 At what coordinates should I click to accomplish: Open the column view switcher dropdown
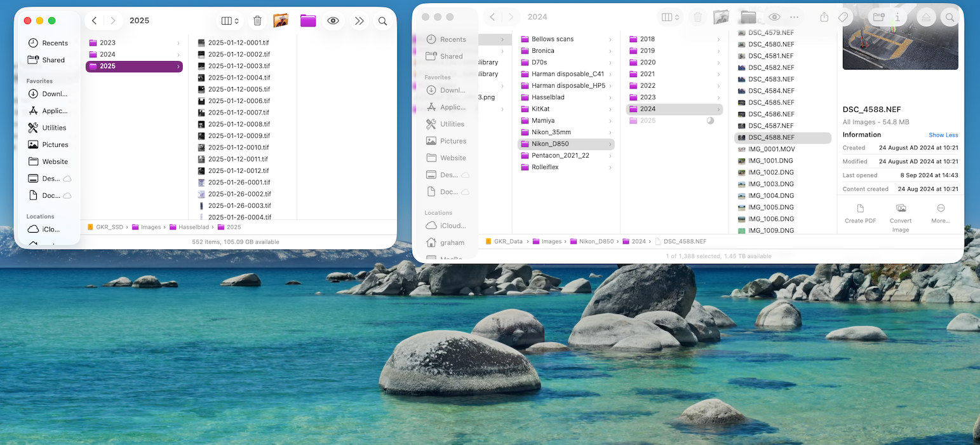click(229, 20)
